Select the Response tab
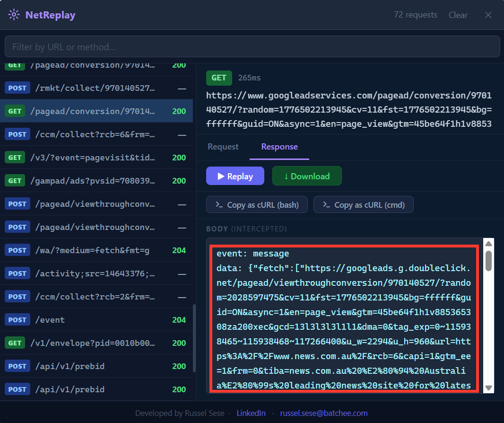504x423 pixels. 279,147
